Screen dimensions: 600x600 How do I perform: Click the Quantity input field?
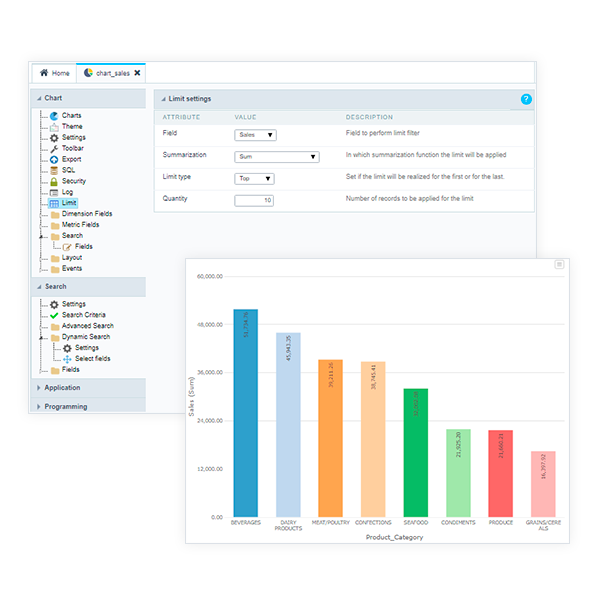(x=254, y=200)
